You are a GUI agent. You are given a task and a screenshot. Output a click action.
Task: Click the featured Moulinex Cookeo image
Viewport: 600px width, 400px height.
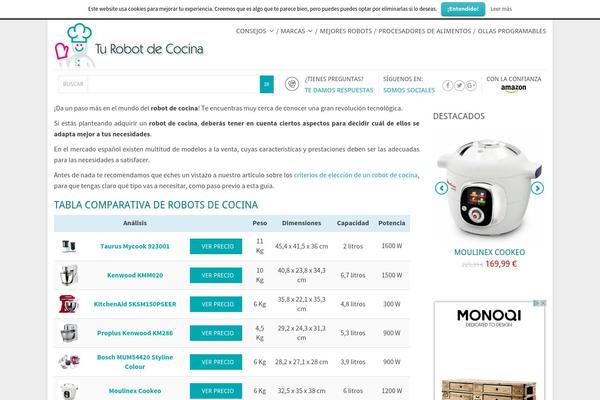pos(489,188)
